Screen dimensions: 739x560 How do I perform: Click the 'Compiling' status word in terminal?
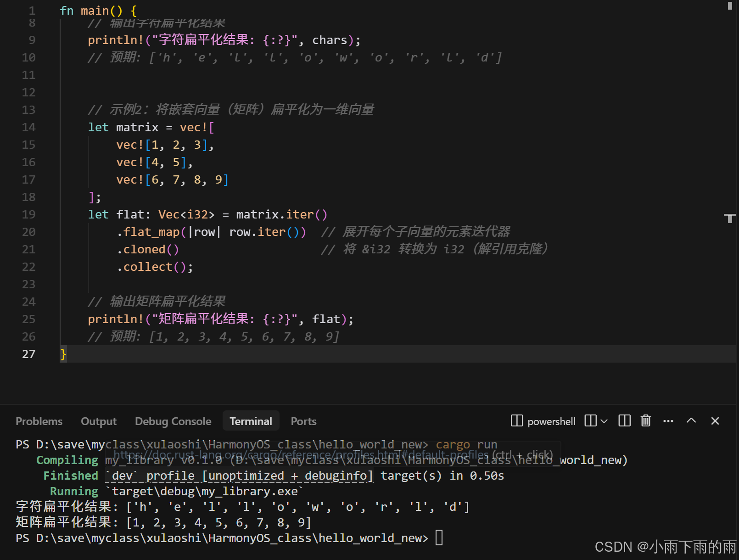coord(67,460)
